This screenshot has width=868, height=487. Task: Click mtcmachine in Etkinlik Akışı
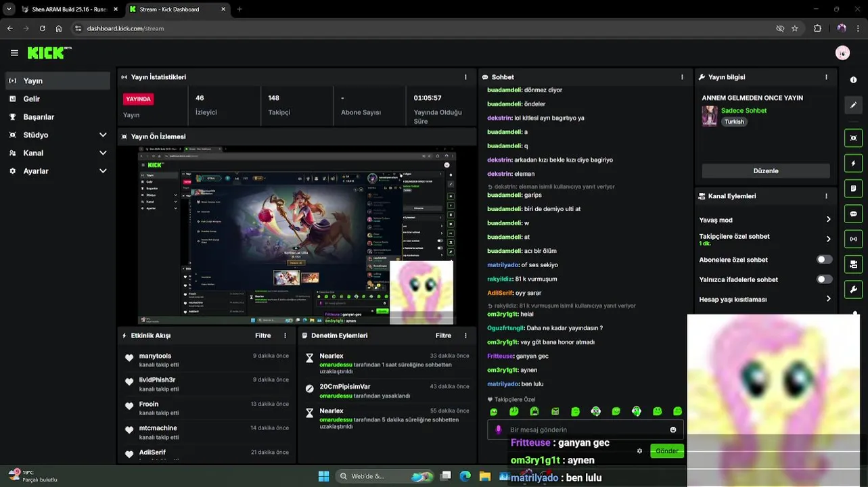[158, 428]
